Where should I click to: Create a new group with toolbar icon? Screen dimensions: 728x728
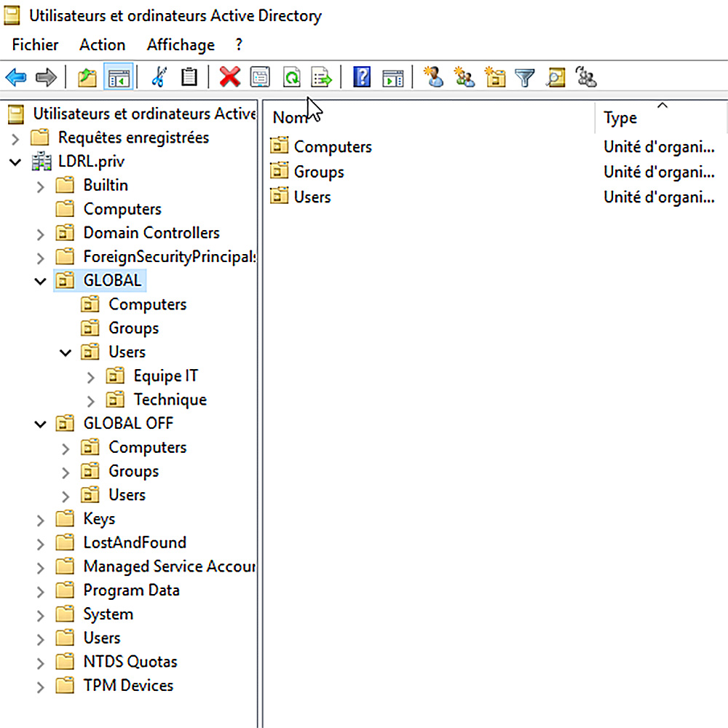click(x=464, y=77)
